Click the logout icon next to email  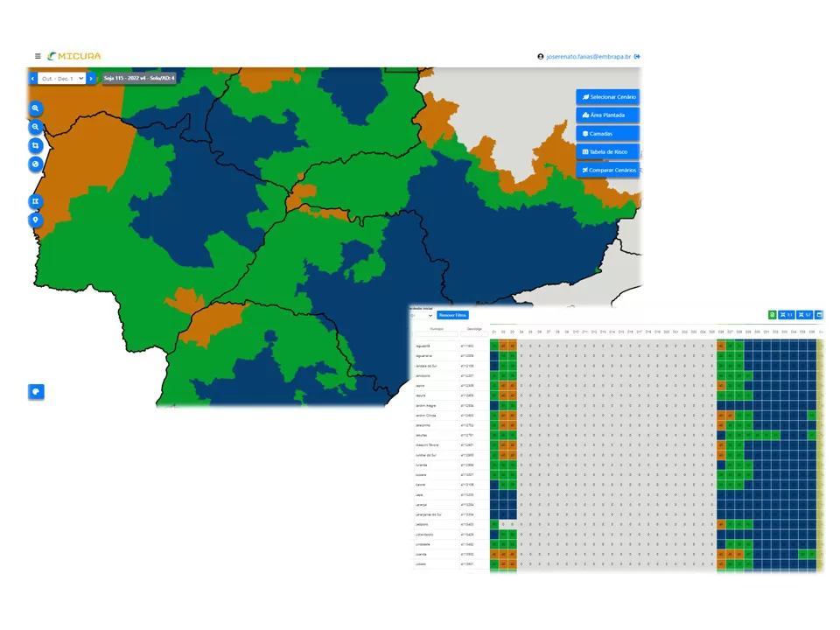point(638,56)
